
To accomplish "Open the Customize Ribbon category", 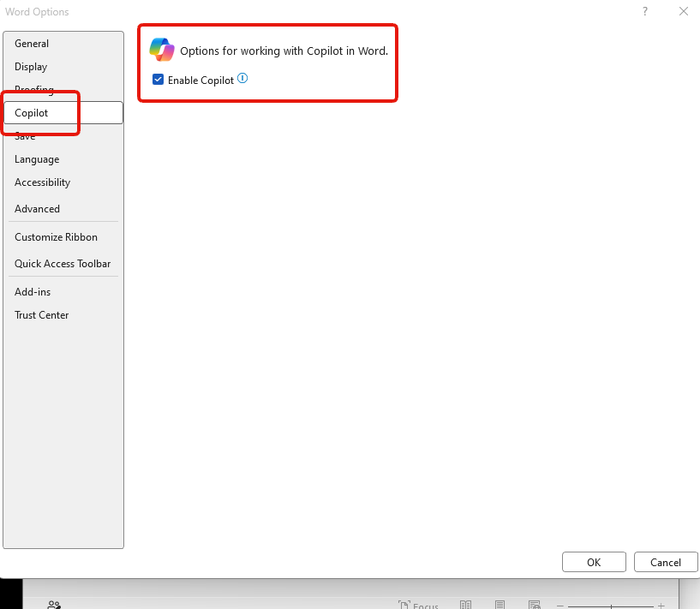I will click(63, 237).
